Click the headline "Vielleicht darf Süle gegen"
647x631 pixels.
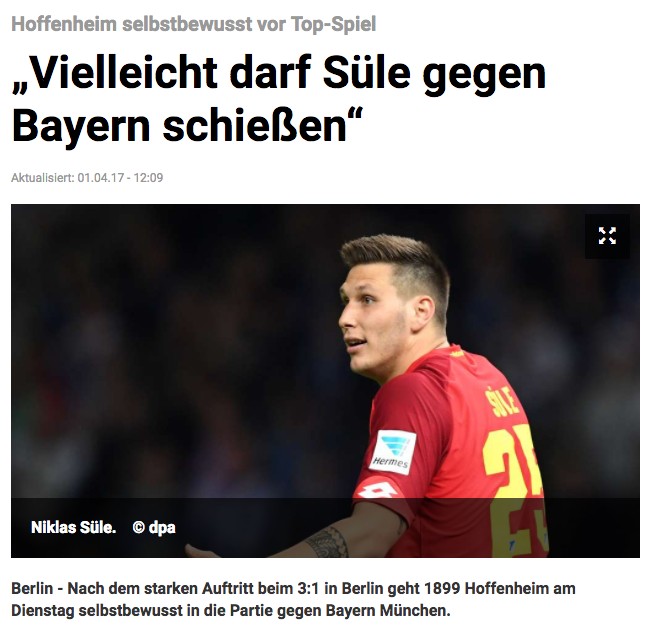click(279, 74)
